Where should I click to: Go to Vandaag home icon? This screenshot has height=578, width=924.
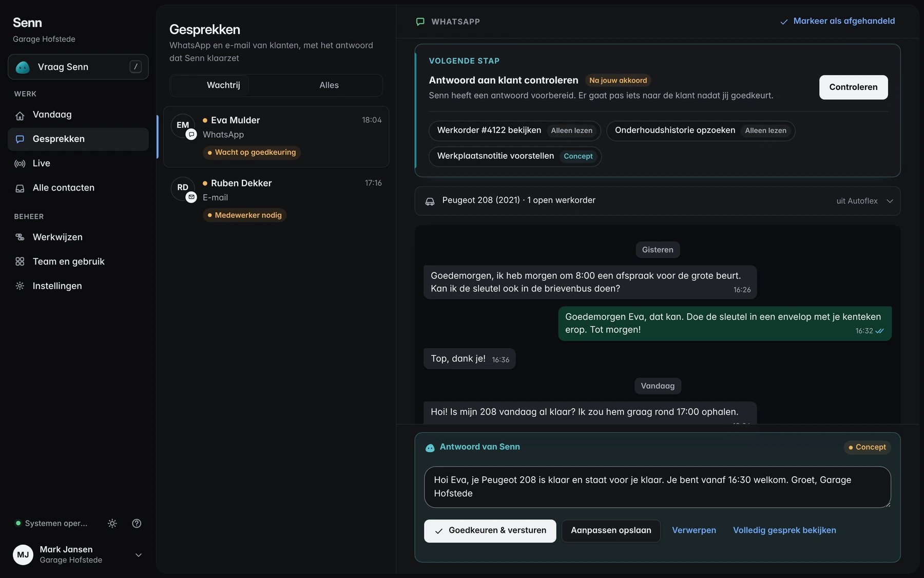pos(20,115)
